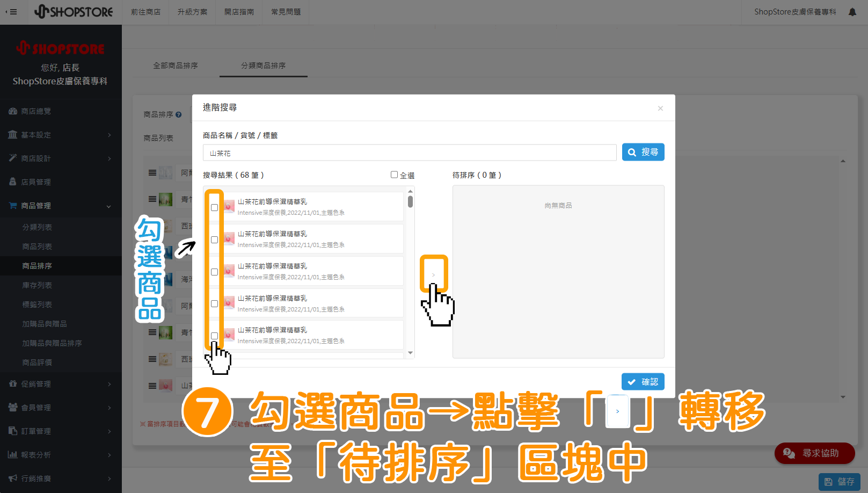Click the ShopStore logo in top bar
868x493 pixels.
74,11
